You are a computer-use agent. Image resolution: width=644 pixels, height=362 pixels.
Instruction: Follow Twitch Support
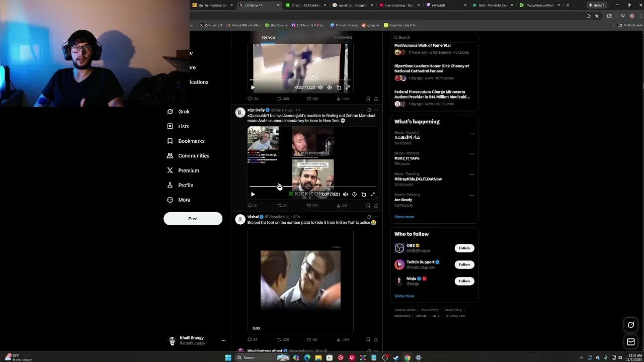464,264
